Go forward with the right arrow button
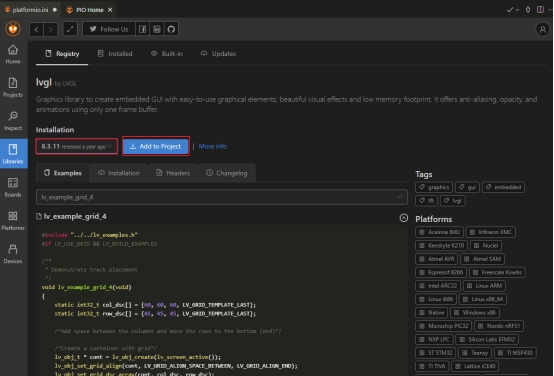554x376 pixels. [51, 29]
